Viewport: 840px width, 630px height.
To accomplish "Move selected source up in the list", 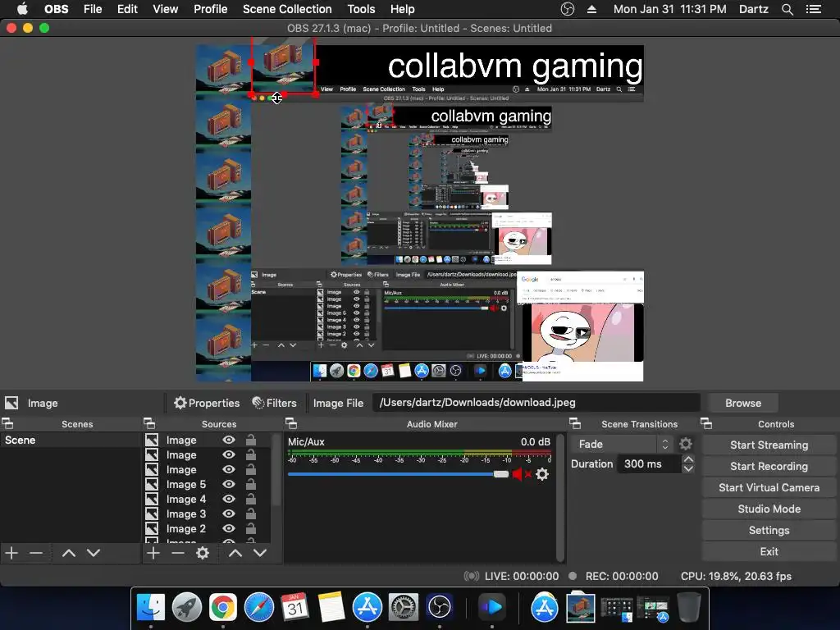I will coord(235,553).
